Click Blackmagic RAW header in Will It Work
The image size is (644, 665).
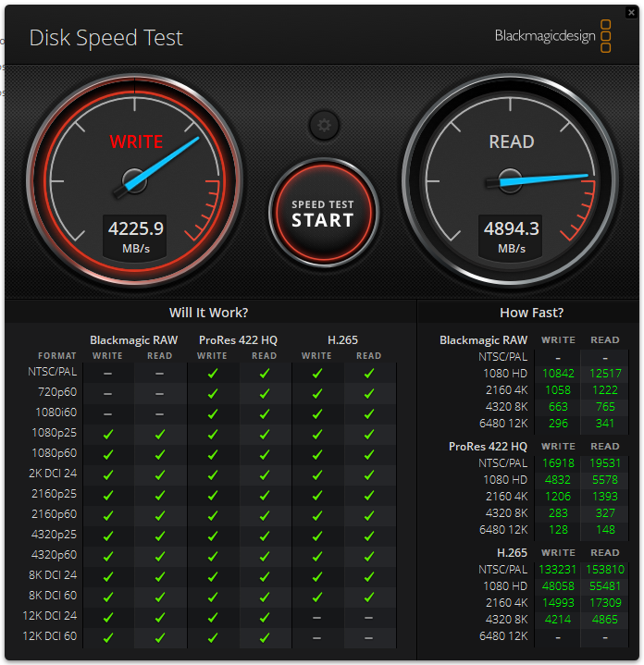pos(133,340)
